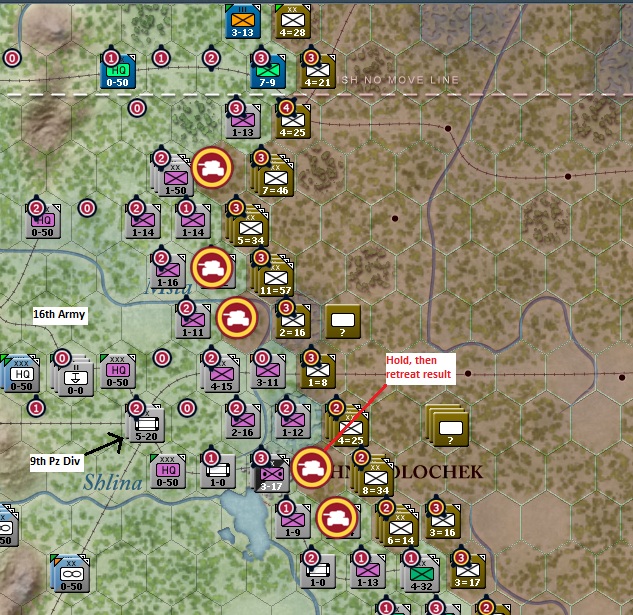Image resolution: width=633 pixels, height=615 pixels.
Task: Select the green 7-9 infantry counter
Action: (268, 71)
